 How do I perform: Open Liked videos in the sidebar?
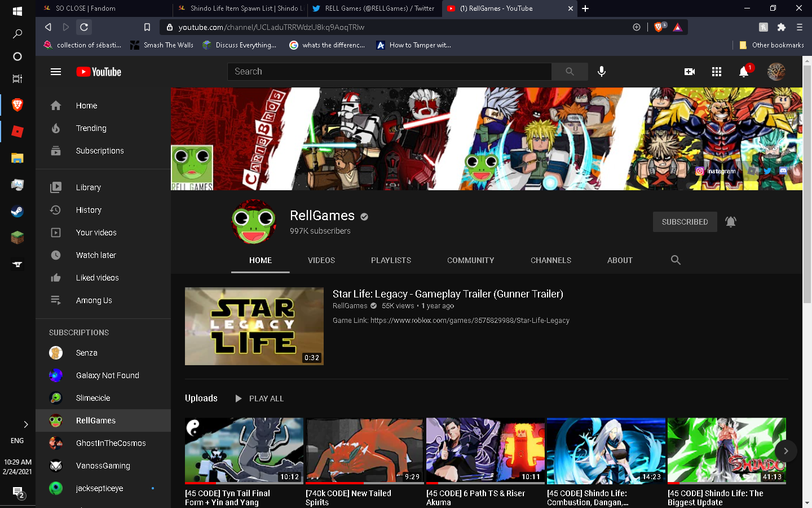(x=103, y=278)
